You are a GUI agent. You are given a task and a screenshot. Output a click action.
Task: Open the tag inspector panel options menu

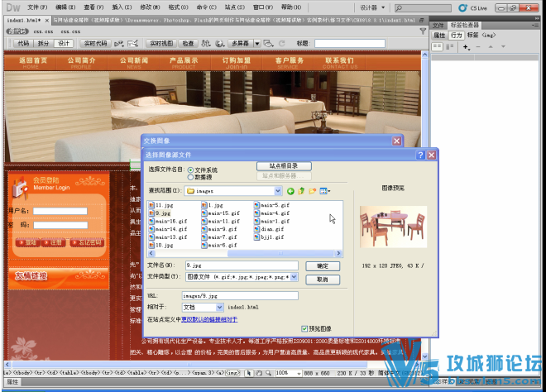[535, 25]
